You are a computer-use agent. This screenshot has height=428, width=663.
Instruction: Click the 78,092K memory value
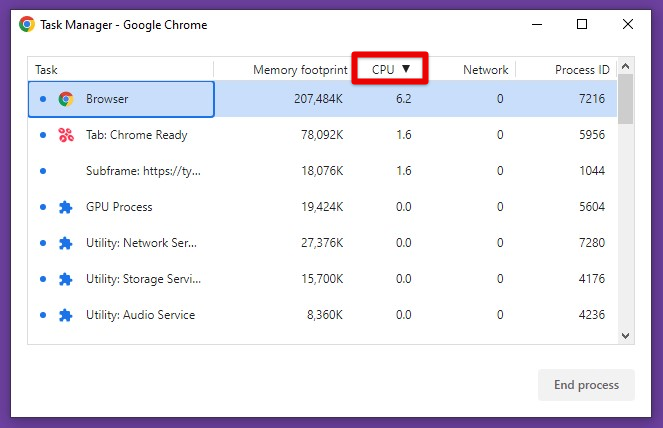click(x=322, y=135)
